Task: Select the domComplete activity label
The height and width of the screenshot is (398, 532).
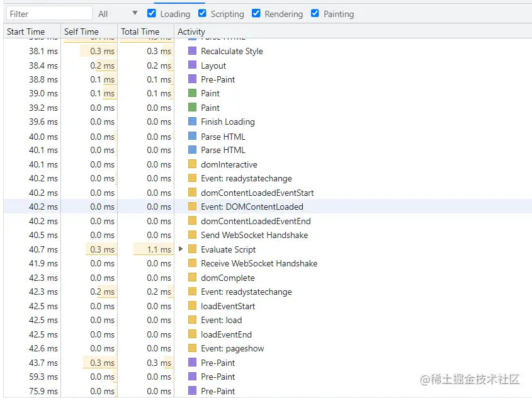Action: coord(228,278)
